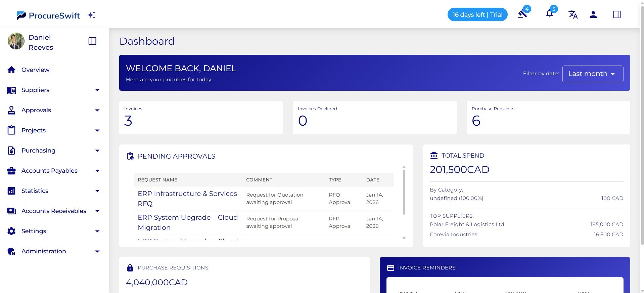The width and height of the screenshot is (644, 293).
Task: Click the Settings gear icon
Action: coord(11,231)
